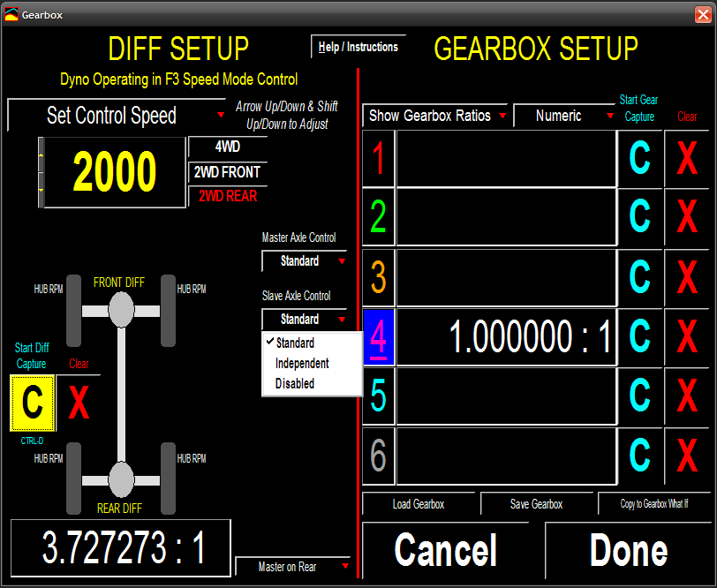Click the red X to clear diff ratio
Image resolution: width=717 pixels, height=588 pixels.
click(79, 403)
